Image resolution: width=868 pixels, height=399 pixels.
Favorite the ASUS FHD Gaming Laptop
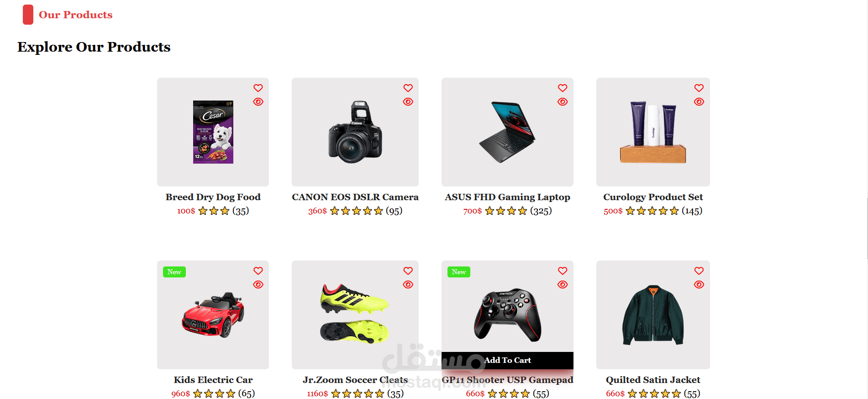click(x=563, y=88)
